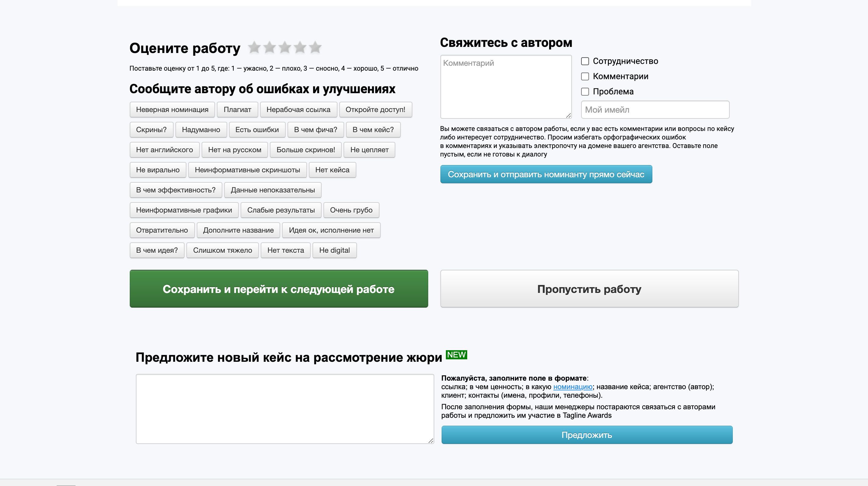Choose the fourth rating star
This screenshot has height=486, width=868.
tap(300, 48)
